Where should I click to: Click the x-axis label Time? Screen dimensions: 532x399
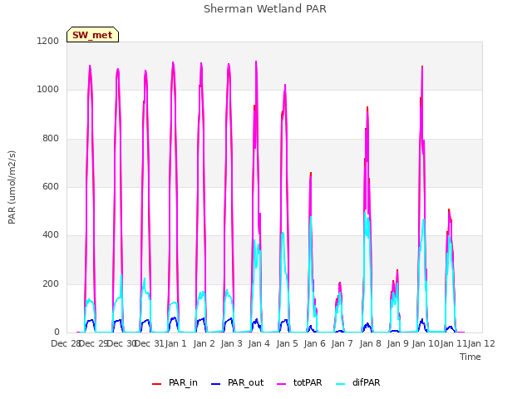[x=470, y=357]
